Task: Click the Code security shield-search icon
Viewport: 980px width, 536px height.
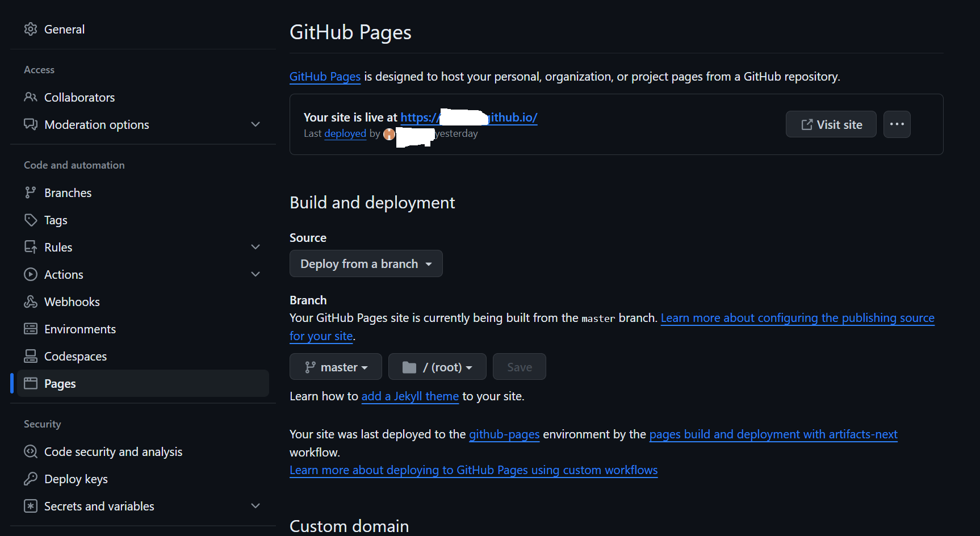Action: pyautogui.click(x=31, y=451)
